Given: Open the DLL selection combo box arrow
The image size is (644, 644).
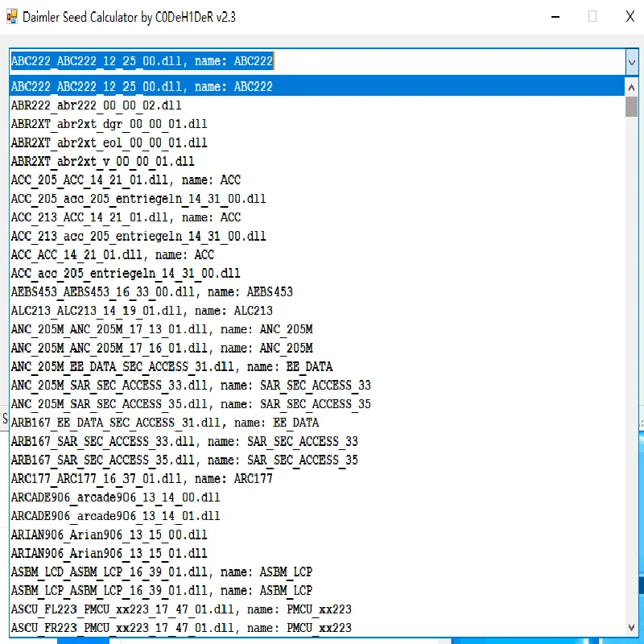Looking at the screenshot, I should pos(632,62).
